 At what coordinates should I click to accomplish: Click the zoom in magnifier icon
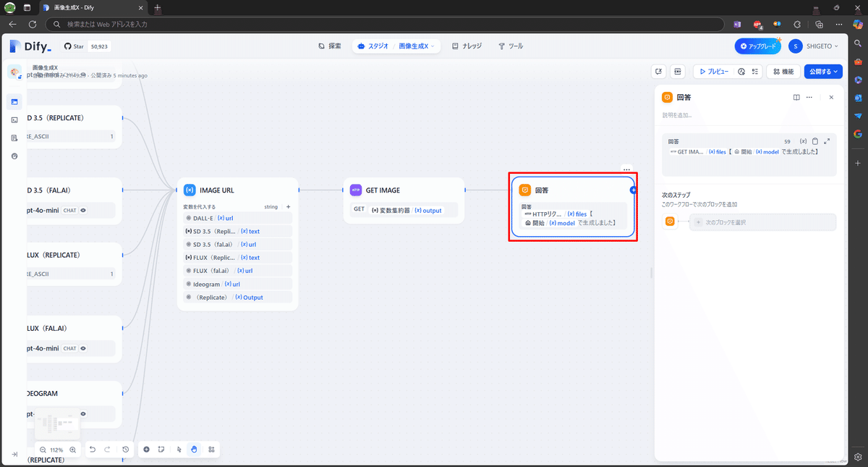tap(72, 450)
